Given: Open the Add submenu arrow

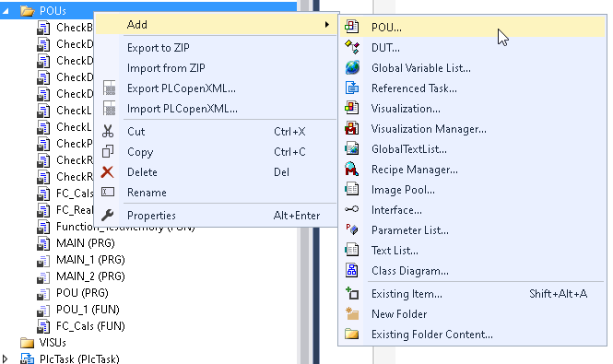Looking at the screenshot, I should tap(327, 25).
